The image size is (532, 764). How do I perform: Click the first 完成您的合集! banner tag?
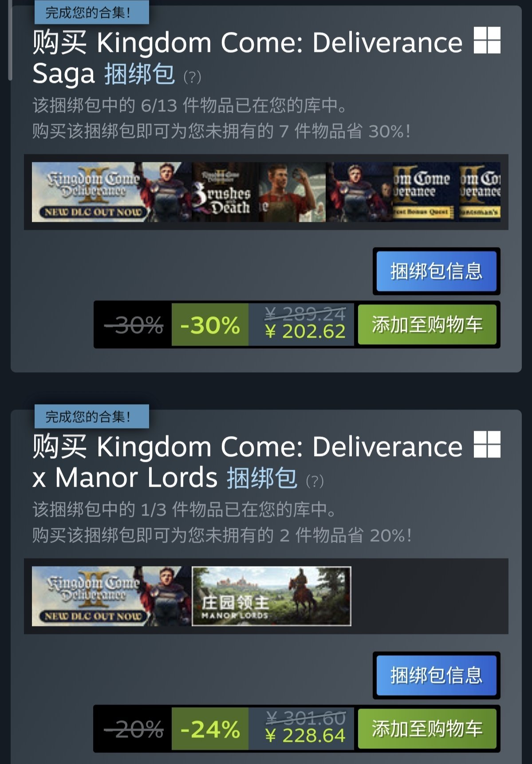point(91,12)
